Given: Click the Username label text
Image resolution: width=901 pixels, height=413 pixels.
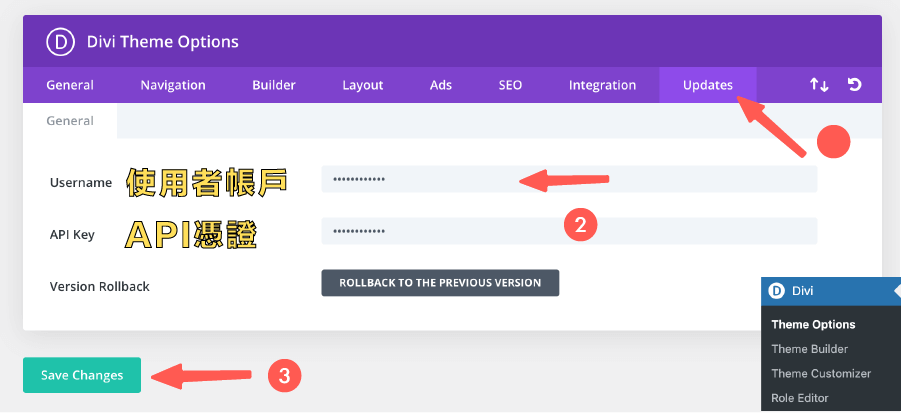Looking at the screenshot, I should 80,183.
